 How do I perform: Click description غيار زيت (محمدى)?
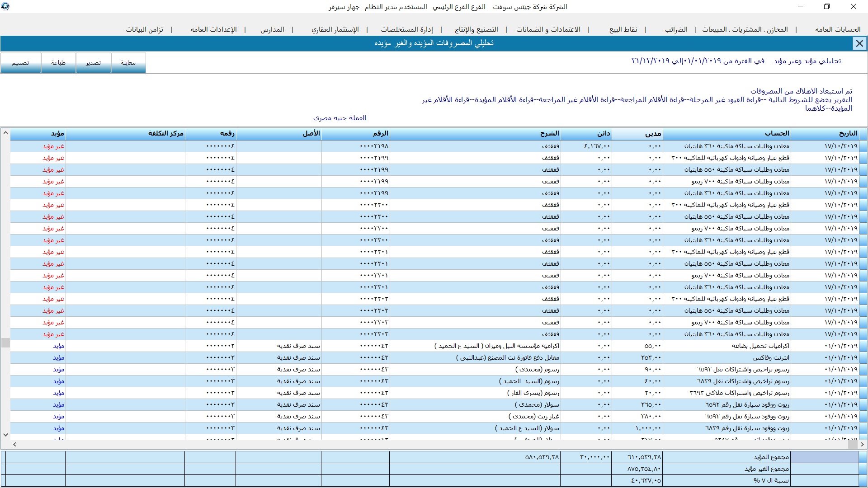click(x=533, y=416)
